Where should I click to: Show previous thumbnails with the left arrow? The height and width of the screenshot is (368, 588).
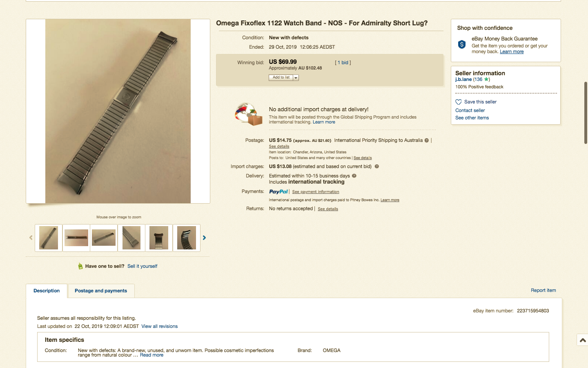[31, 238]
